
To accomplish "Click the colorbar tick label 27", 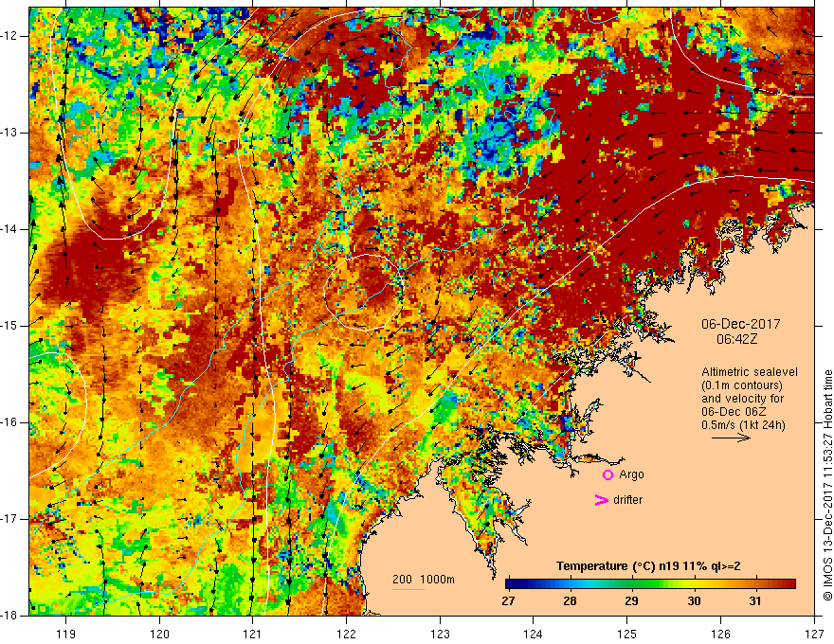I will (508, 601).
